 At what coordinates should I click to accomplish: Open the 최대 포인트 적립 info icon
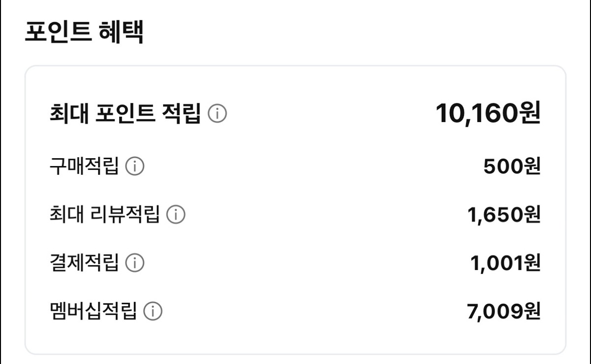(x=217, y=115)
